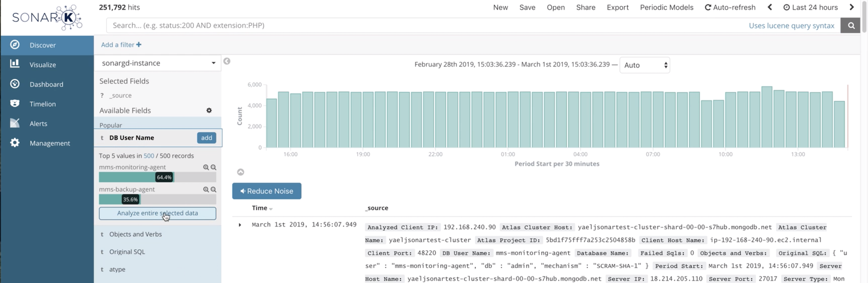Click the clock icon beside Last 24 hours
The image size is (868, 283).
787,8
